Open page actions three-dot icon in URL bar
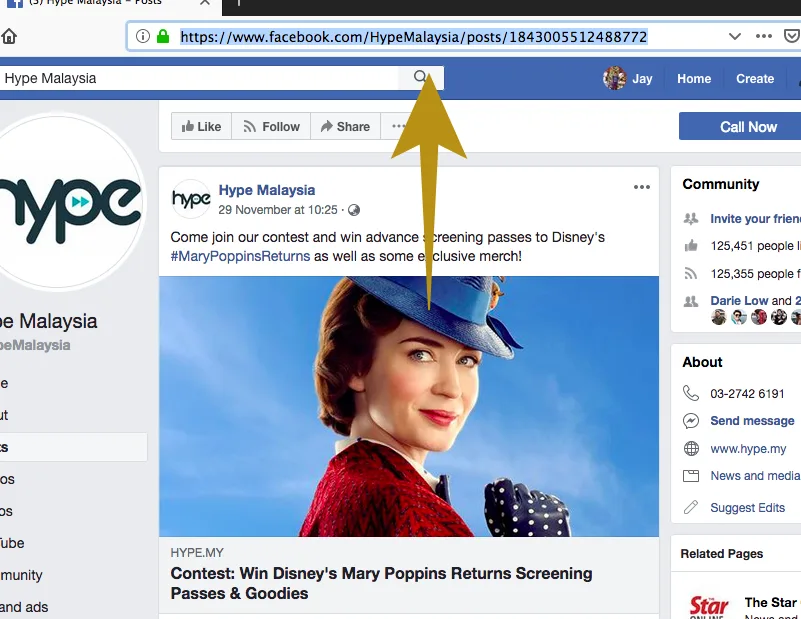This screenshot has height=619, width=801. click(x=764, y=37)
